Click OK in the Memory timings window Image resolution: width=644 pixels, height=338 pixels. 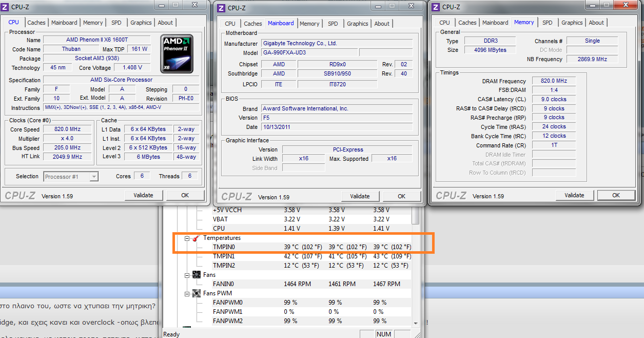click(x=616, y=195)
